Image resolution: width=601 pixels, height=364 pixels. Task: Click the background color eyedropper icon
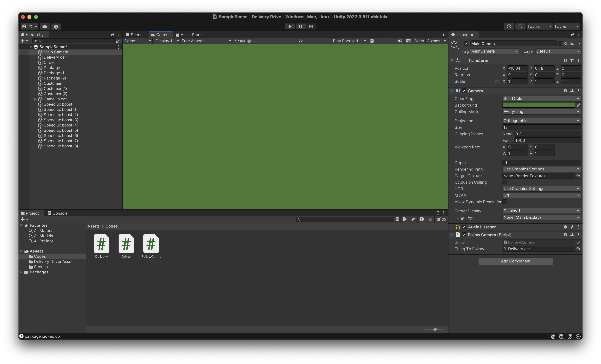(578, 105)
